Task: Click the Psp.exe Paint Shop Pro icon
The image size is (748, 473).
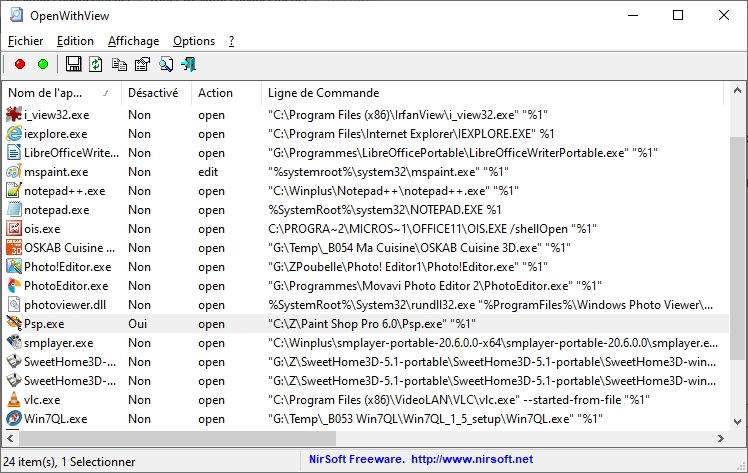Action: (14, 324)
